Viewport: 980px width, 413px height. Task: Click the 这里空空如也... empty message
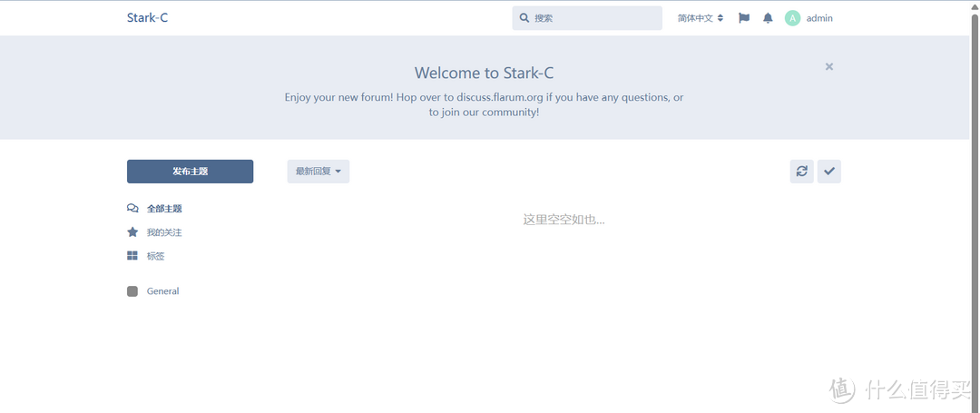tap(563, 220)
